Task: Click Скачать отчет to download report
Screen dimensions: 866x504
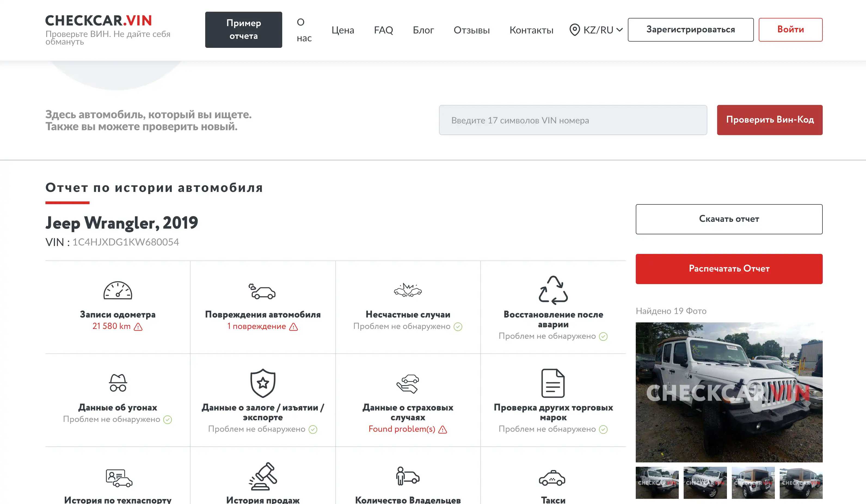Action: (729, 219)
